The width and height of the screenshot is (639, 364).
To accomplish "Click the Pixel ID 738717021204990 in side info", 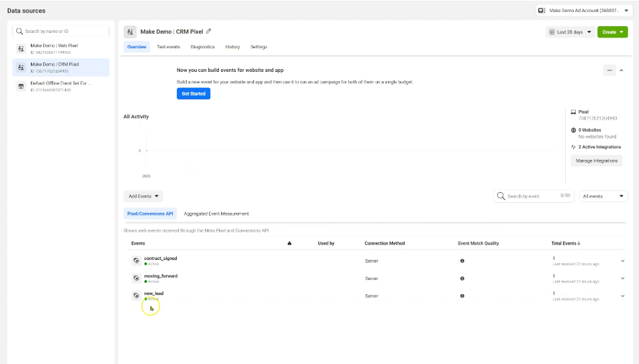I will click(x=597, y=118).
